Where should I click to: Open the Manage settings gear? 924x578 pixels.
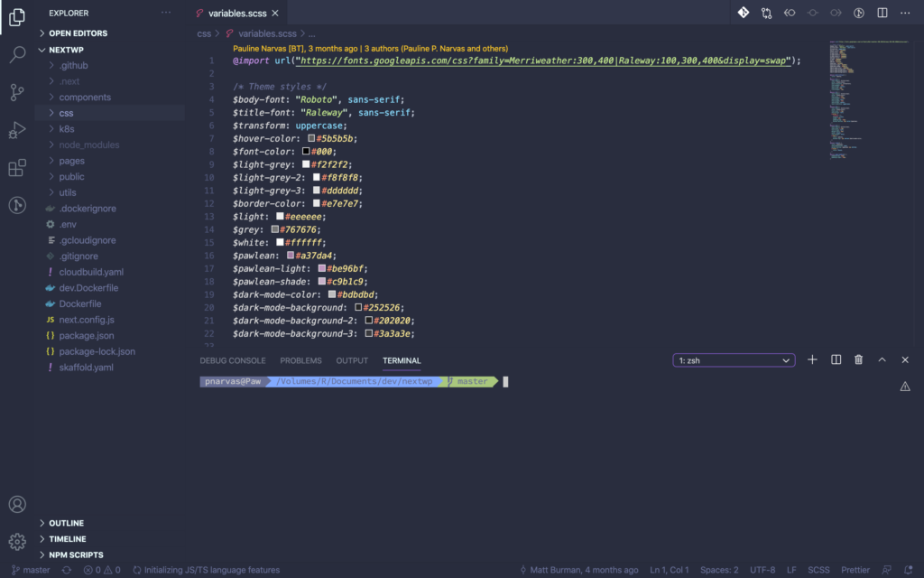click(x=17, y=542)
